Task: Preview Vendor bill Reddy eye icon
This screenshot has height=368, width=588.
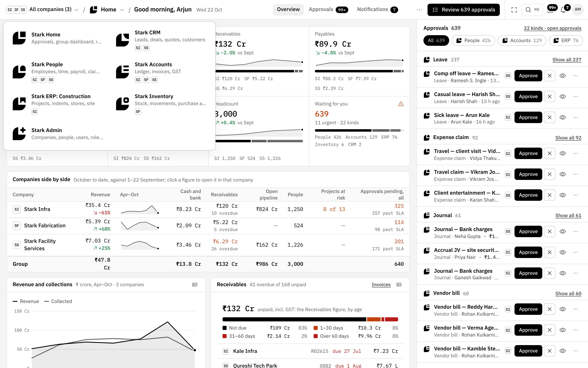Action: (562, 309)
